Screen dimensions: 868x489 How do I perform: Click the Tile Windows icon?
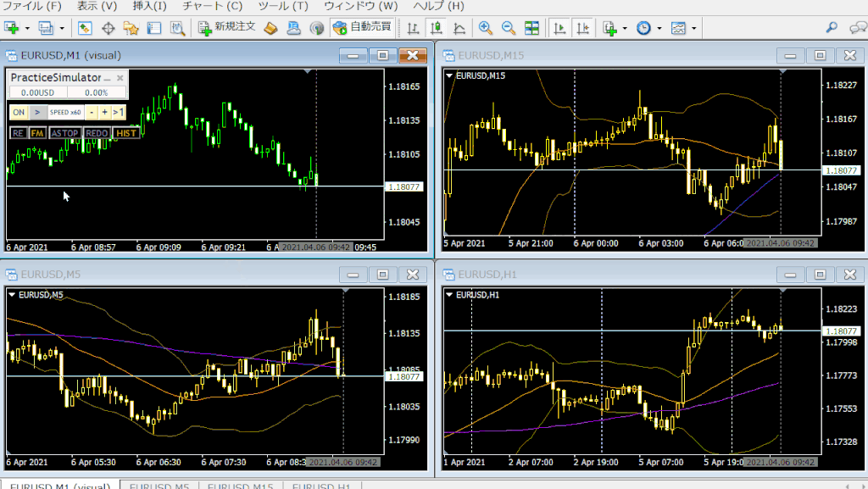(x=532, y=28)
